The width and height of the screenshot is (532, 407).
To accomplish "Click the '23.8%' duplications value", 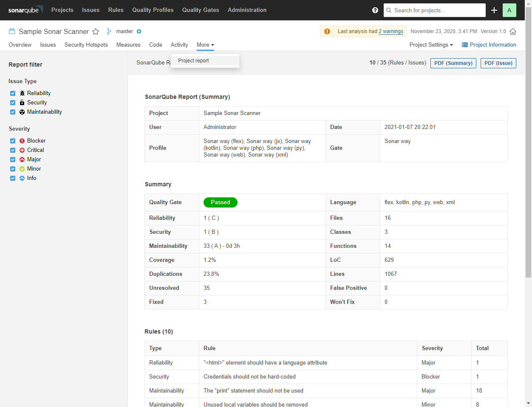I will (211, 274).
